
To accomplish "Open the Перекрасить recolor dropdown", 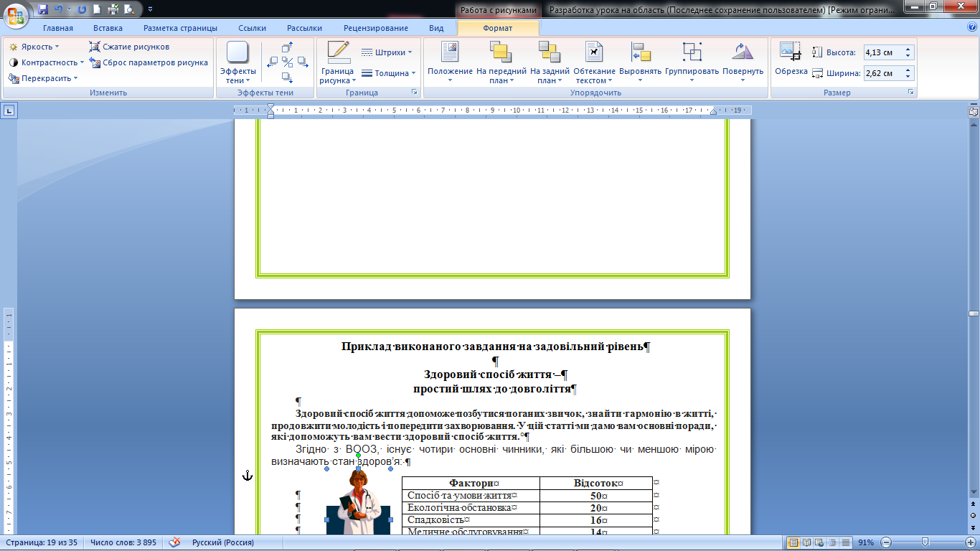I will click(x=43, y=78).
